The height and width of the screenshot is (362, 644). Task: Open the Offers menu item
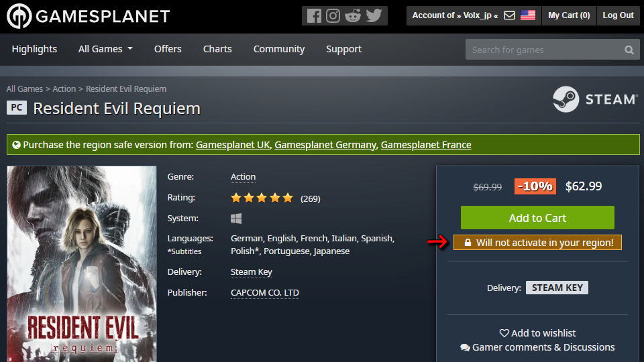pos(168,49)
